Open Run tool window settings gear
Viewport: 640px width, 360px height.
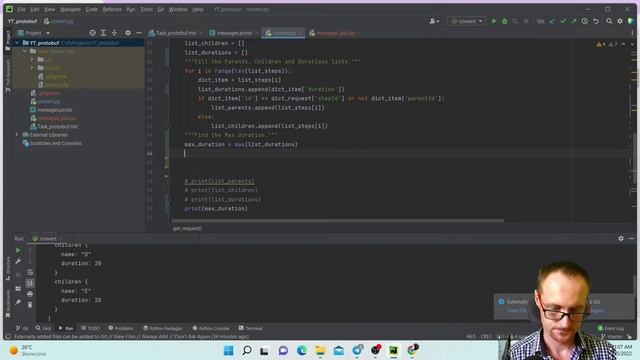621,238
